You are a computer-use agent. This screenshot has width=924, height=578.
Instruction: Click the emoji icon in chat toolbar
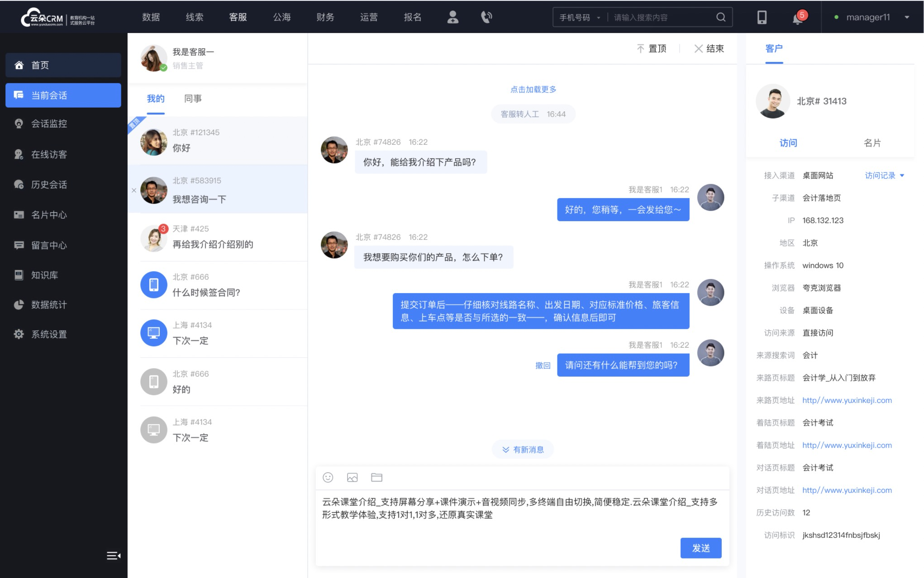coord(329,478)
